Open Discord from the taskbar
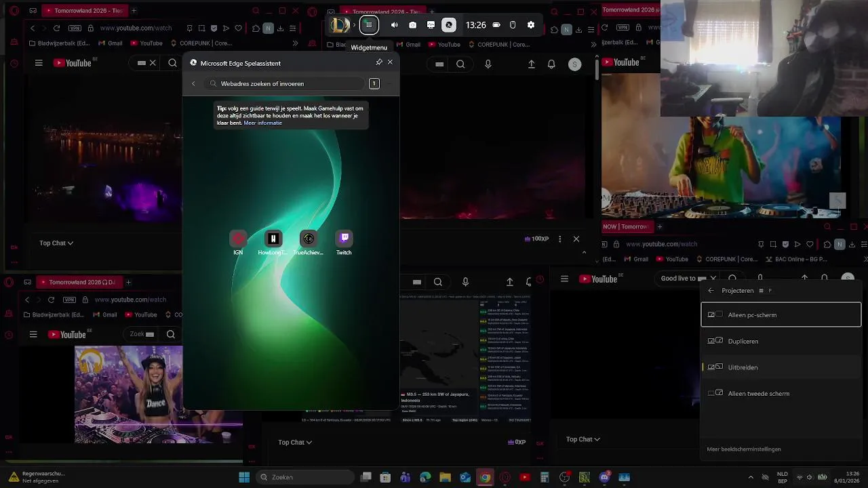This screenshot has width=868, height=488. pyautogui.click(x=604, y=477)
